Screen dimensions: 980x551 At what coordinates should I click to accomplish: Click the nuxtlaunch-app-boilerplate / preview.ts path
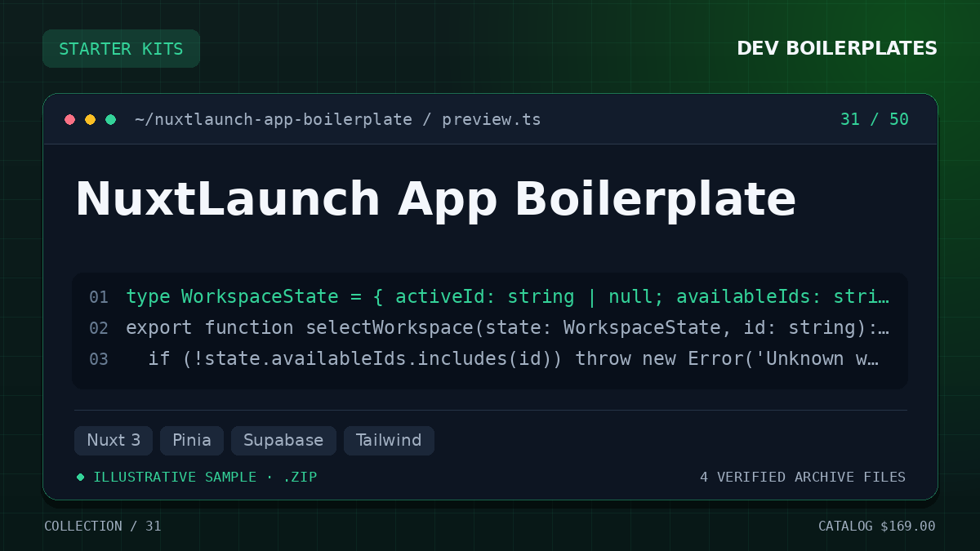pos(337,120)
